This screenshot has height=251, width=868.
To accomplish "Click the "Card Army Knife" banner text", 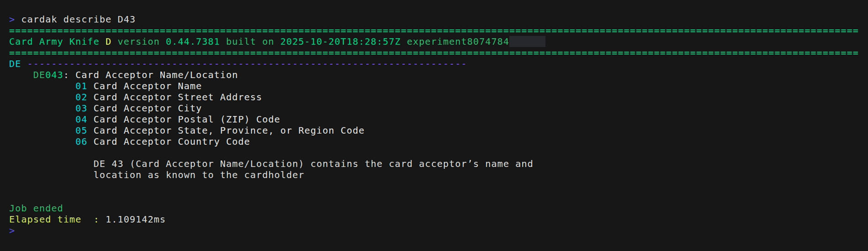I will 54,42.
